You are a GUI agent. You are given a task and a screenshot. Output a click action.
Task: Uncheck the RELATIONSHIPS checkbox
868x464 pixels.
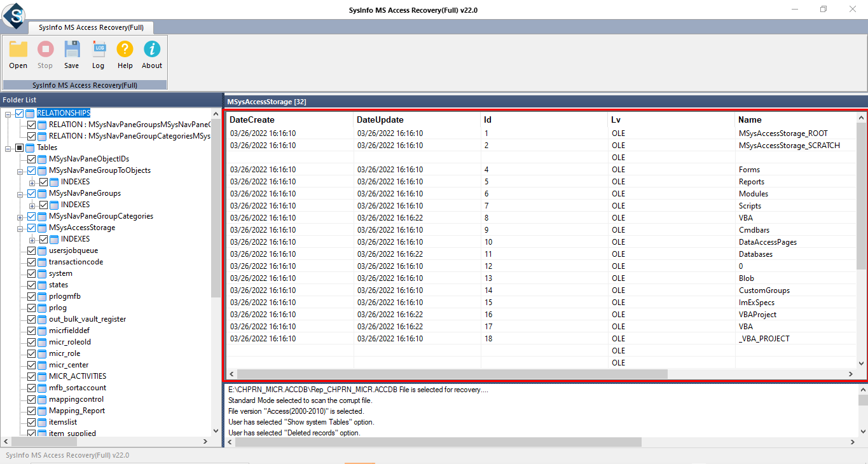[19, 113]
